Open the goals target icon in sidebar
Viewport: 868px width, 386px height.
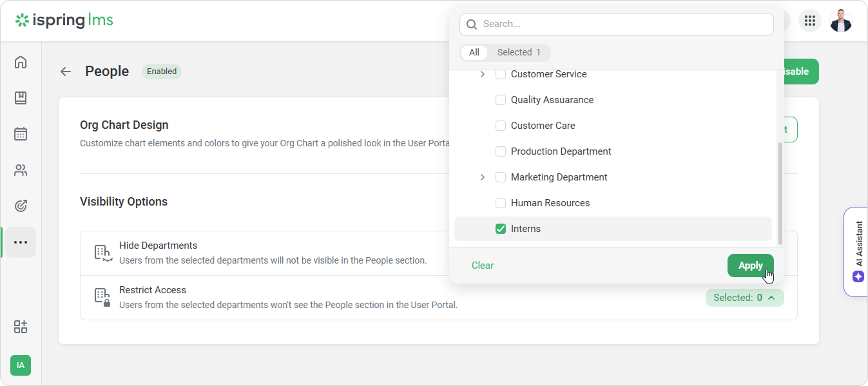tap(21, 206)
